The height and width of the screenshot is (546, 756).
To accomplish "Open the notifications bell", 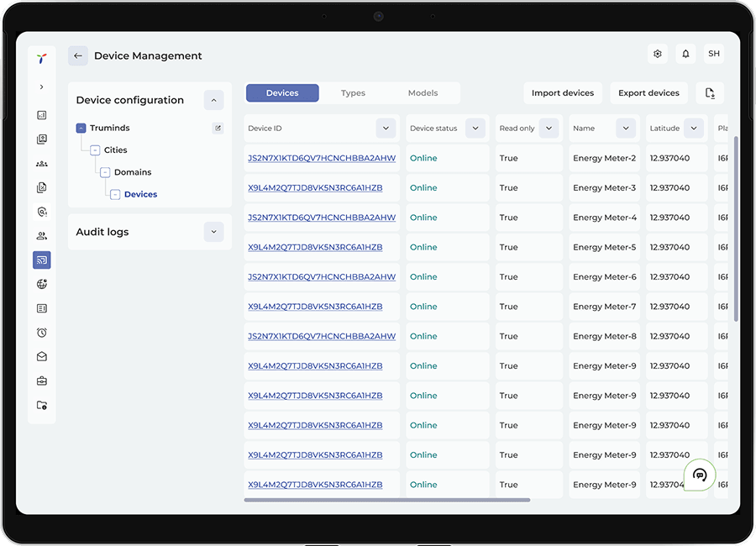I will tap(685, 54).
